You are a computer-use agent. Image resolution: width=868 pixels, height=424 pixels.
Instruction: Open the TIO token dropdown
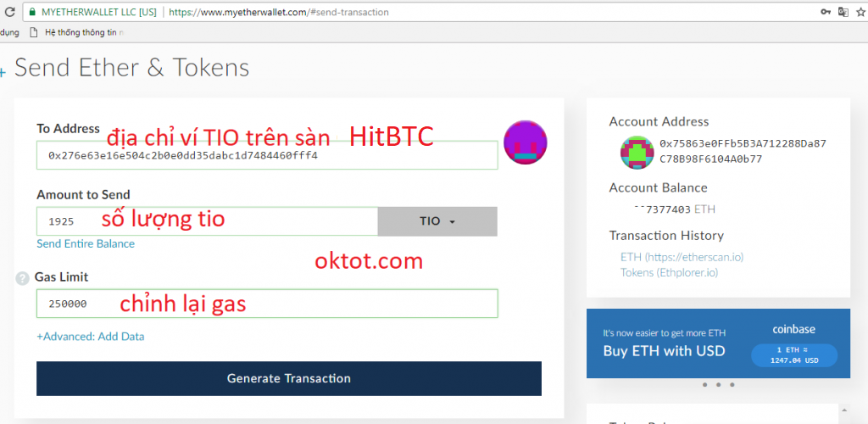point(437,221)
